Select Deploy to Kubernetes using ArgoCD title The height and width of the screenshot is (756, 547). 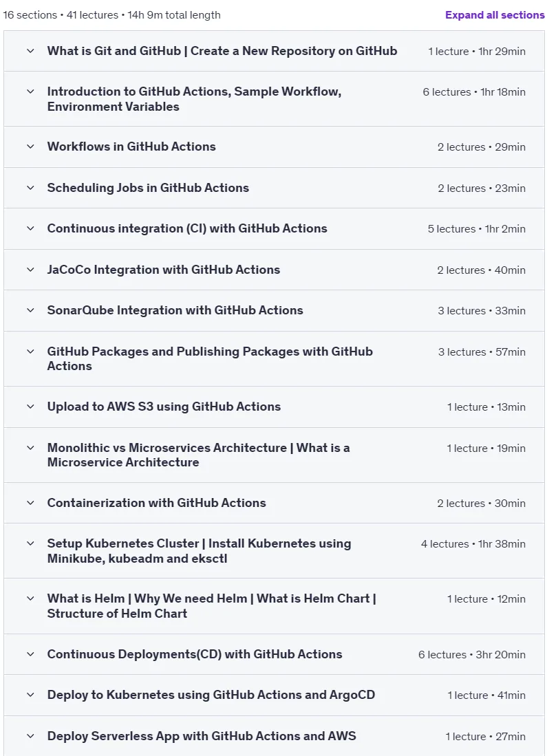click(x=211, y=695)
